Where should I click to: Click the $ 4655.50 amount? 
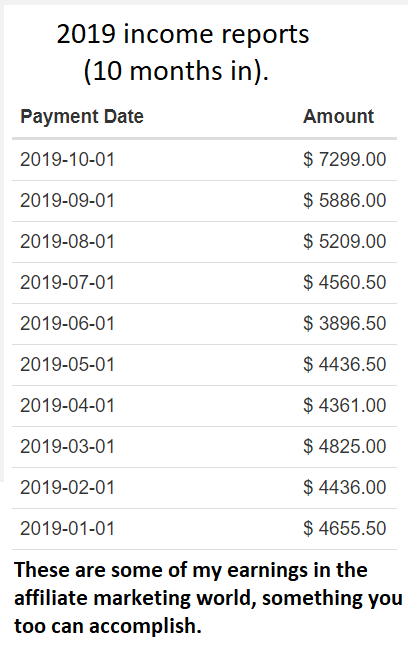click(x=345, y=529)
